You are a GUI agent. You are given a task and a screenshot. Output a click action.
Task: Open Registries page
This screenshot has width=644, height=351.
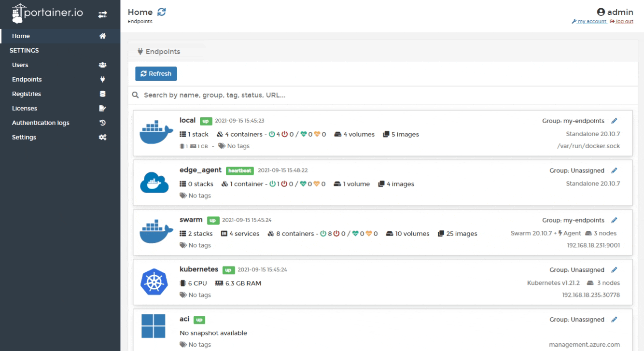(60, 94)
